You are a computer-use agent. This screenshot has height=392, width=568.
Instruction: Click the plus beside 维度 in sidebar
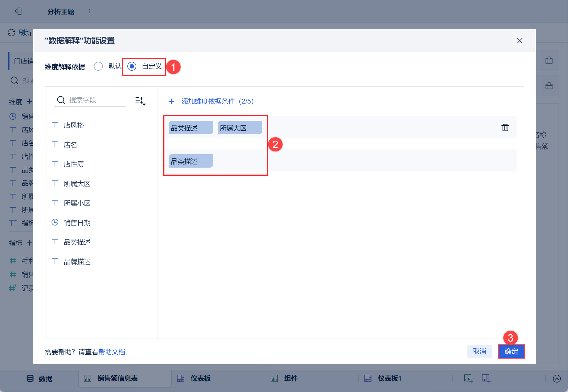pos(29,102)
